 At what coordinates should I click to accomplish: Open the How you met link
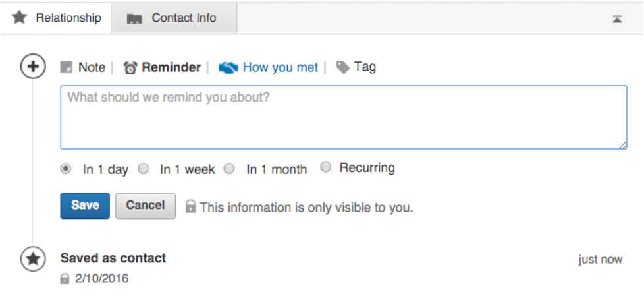tap(280, 67)
